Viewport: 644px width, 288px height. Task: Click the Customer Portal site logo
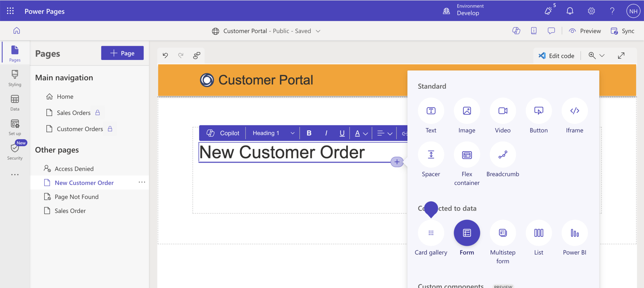(x=207, y=80)
